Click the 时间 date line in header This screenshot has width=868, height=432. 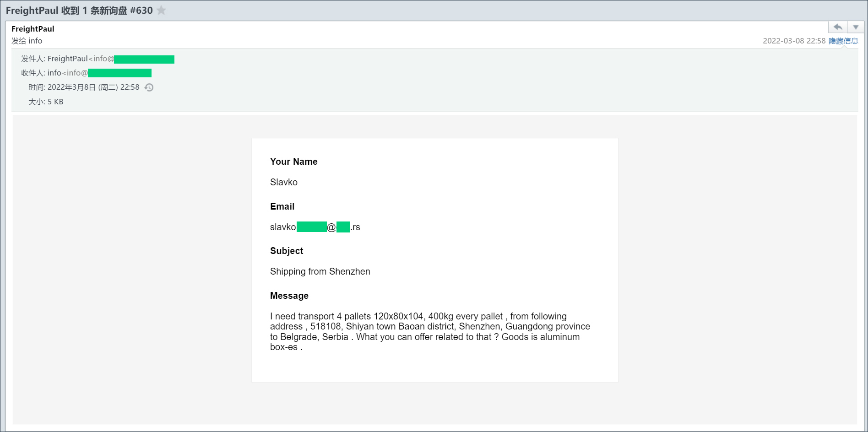(x=93, y=87)
